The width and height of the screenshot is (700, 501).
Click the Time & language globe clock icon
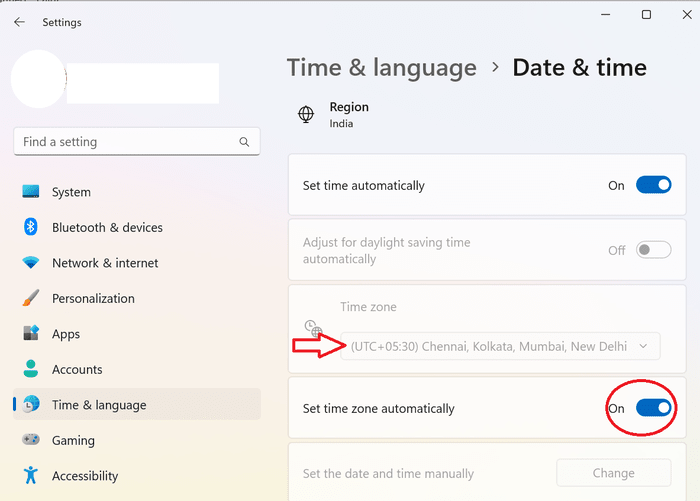point(31,404)
